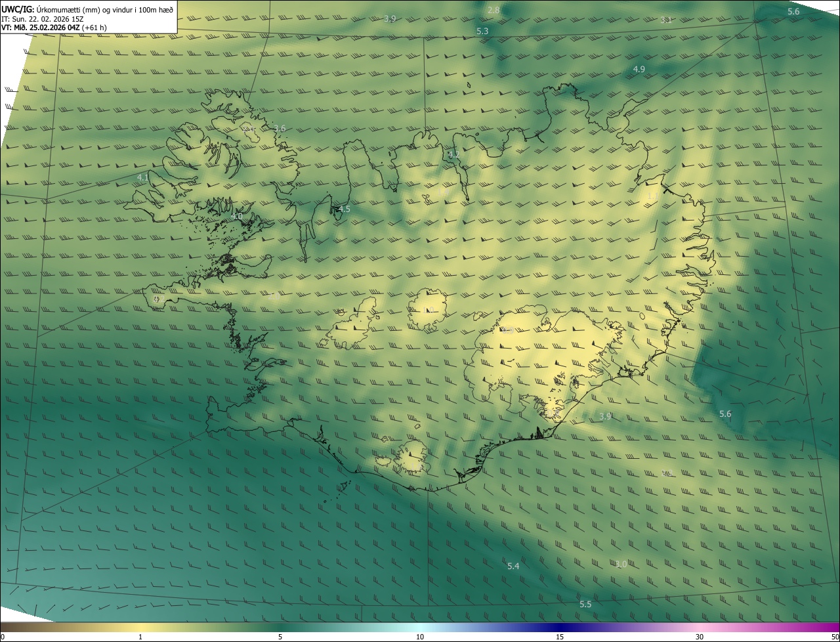This screenshot has width=840, height=642.
Task: Click the "4.0" value label on the map
Action: (237, 216)
